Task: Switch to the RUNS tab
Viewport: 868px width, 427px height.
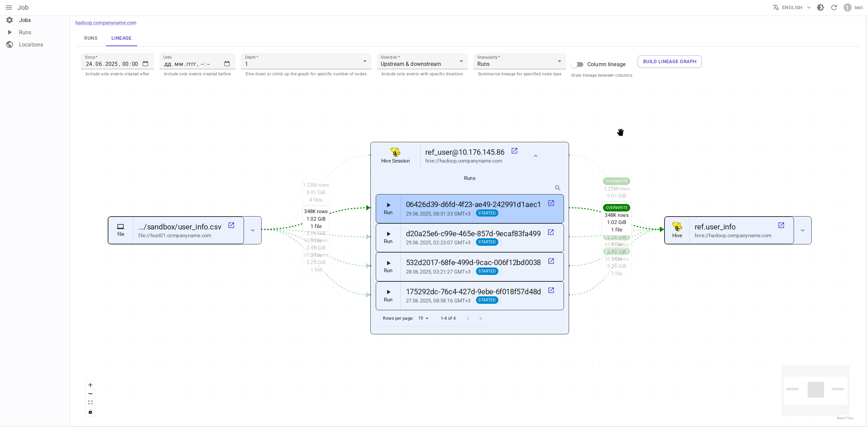Action: (x=91, y=38)
